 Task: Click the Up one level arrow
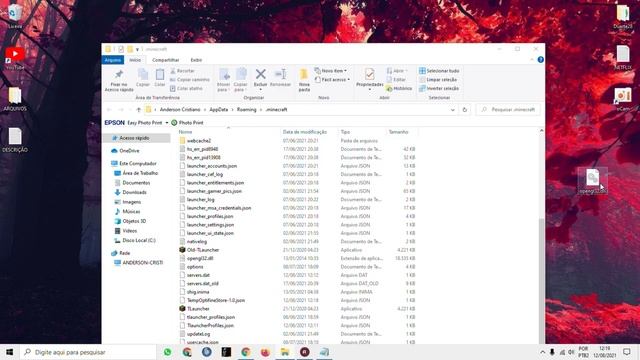tap(139, 110)
